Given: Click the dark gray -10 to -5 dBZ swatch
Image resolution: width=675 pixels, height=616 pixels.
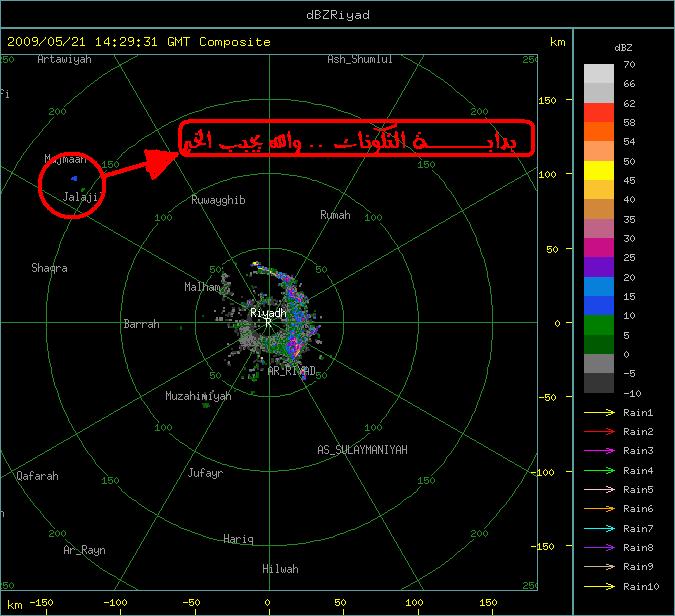Looking at the screenshot, I should tap(599, 383).
